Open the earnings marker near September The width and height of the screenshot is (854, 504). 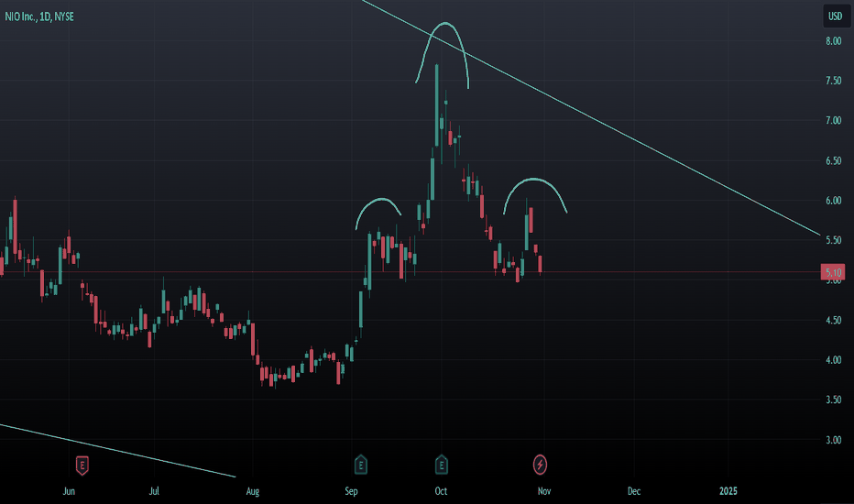point(360,465)
